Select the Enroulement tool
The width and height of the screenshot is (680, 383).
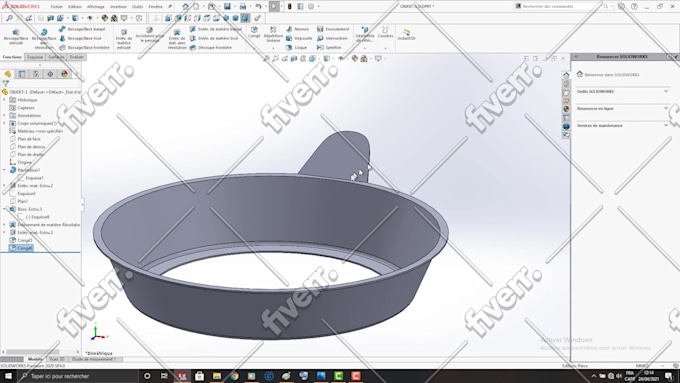333,29
